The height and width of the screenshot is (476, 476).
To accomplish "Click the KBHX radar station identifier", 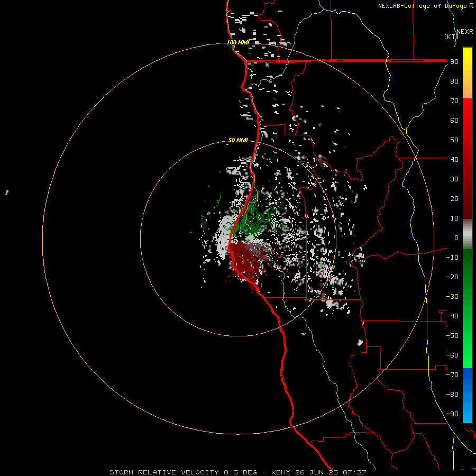I will (281, 472).
